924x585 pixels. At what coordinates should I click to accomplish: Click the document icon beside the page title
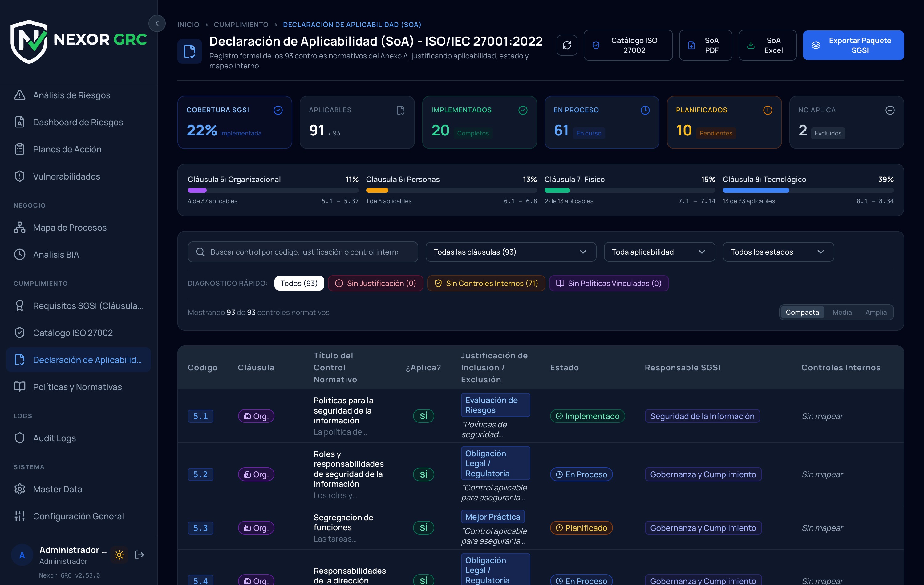[x=189, y=51]
